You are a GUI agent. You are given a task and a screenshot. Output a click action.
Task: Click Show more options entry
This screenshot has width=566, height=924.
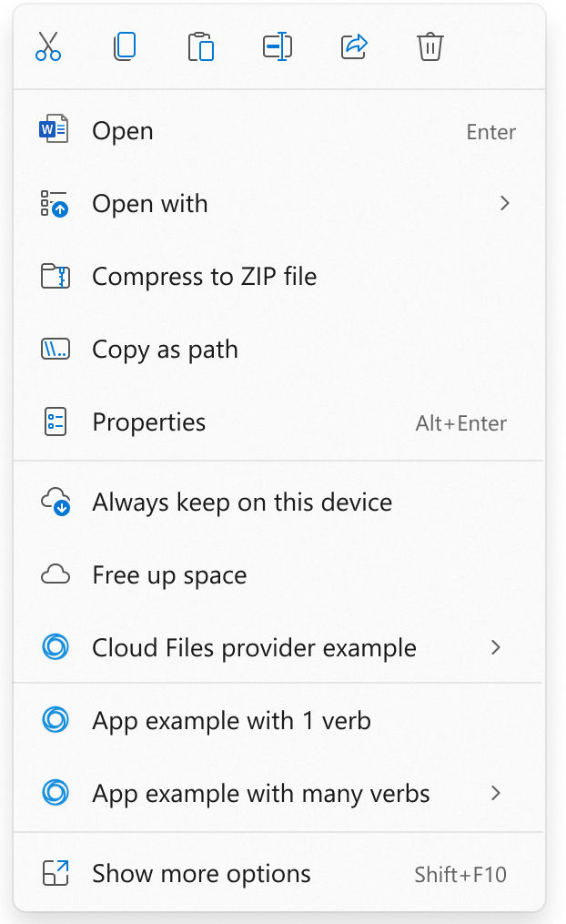pyautogui.click(x=201, y=874)
